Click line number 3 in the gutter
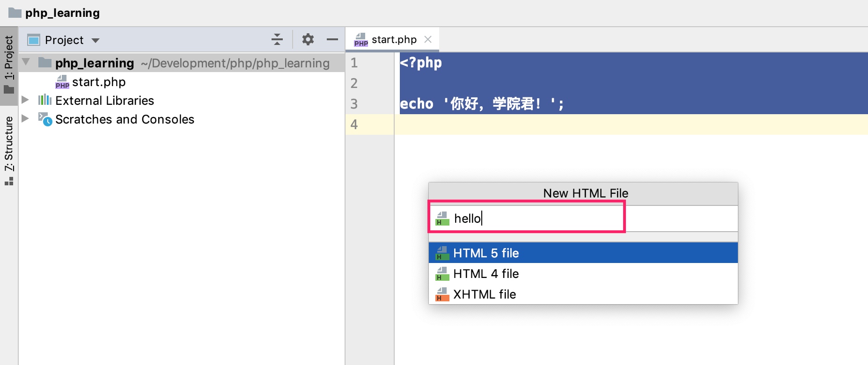This screenshot has width=868, height=365. tap(354, 104)
